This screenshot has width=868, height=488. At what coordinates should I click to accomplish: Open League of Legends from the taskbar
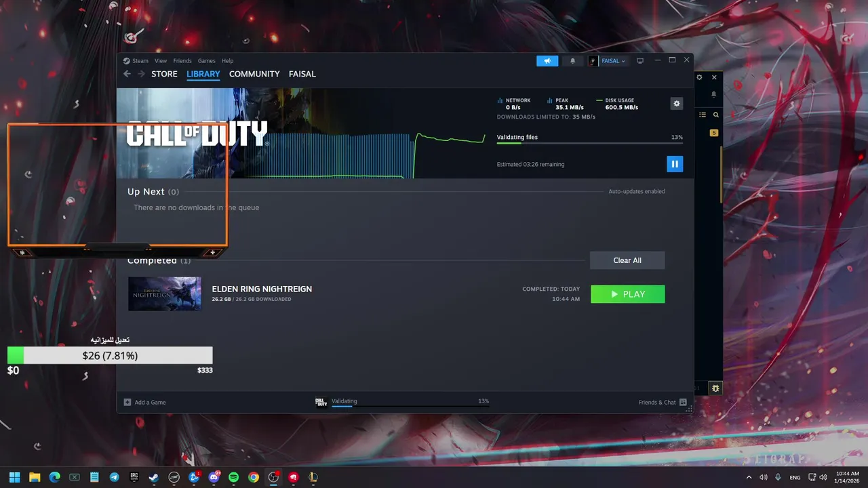(313, 477)
